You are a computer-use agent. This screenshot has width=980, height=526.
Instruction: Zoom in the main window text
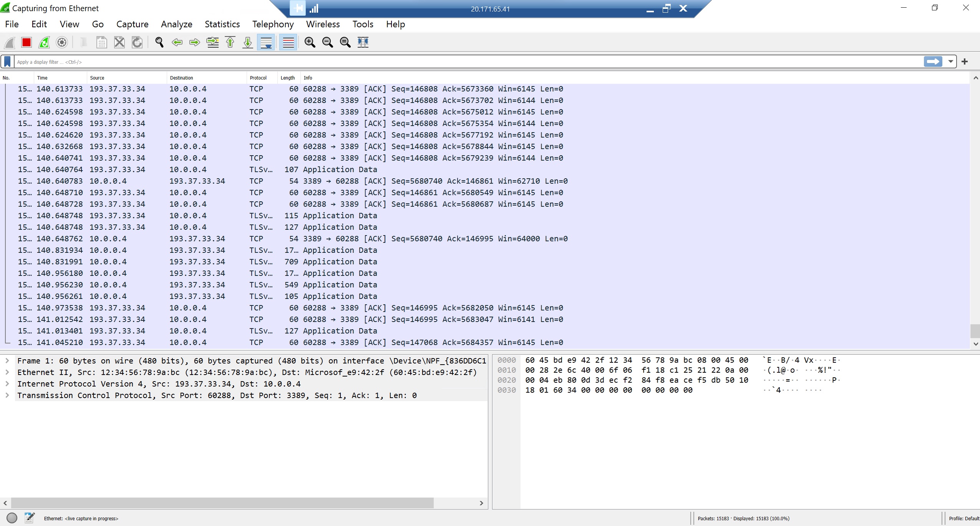click(x=310, y=42)
